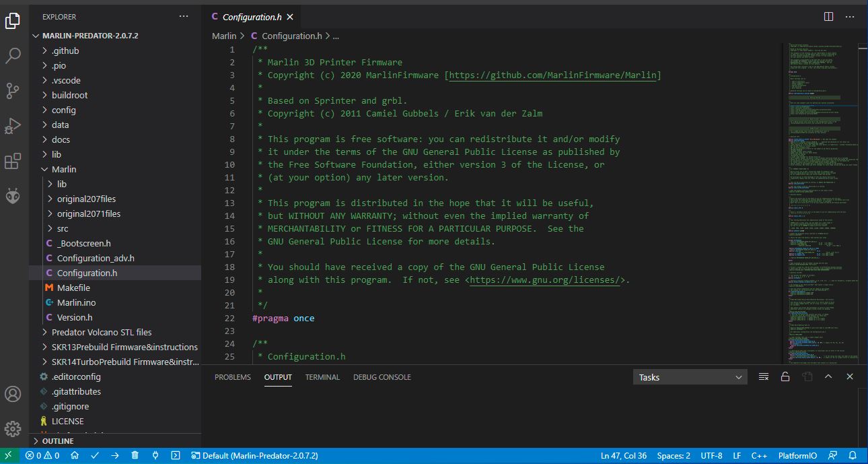The image size is (868, 464).
Task: Toggle the output scroll lock icon
Action: click(785, 377)
